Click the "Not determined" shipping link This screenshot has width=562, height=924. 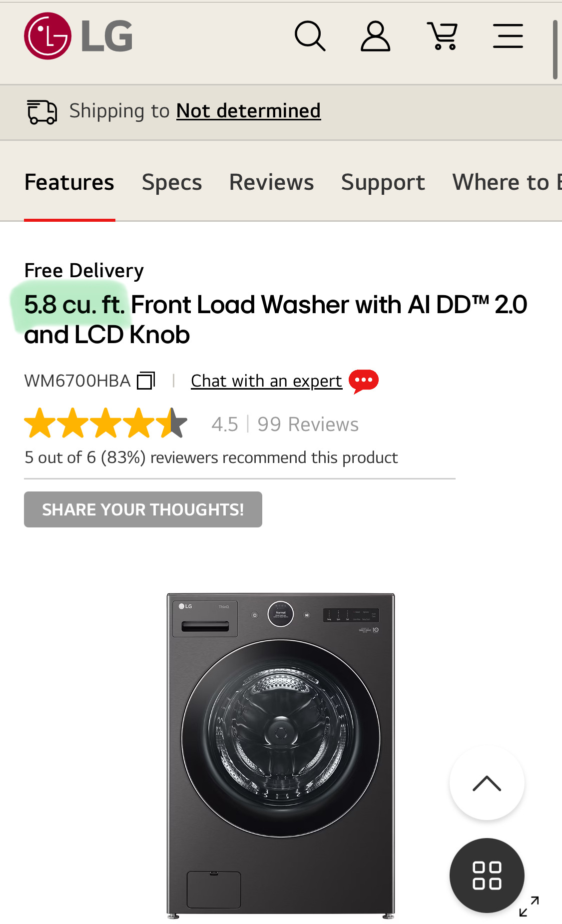click(248, 111)
